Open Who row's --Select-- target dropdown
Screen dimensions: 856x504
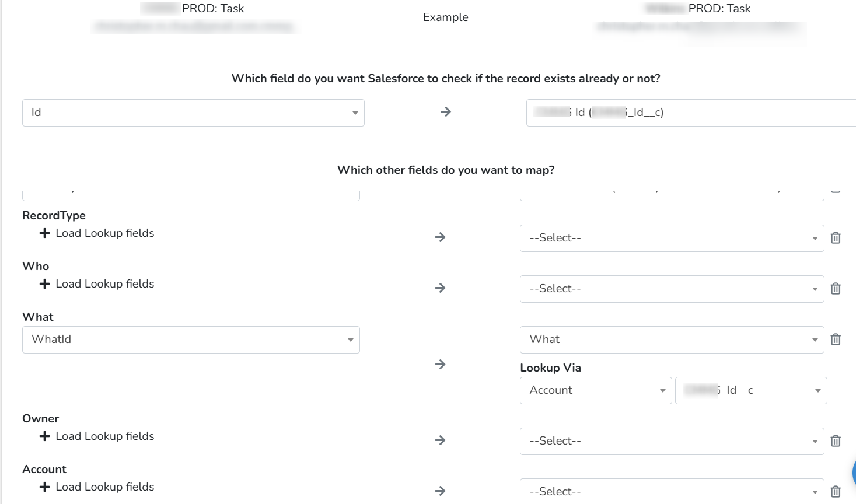point(672,289)
